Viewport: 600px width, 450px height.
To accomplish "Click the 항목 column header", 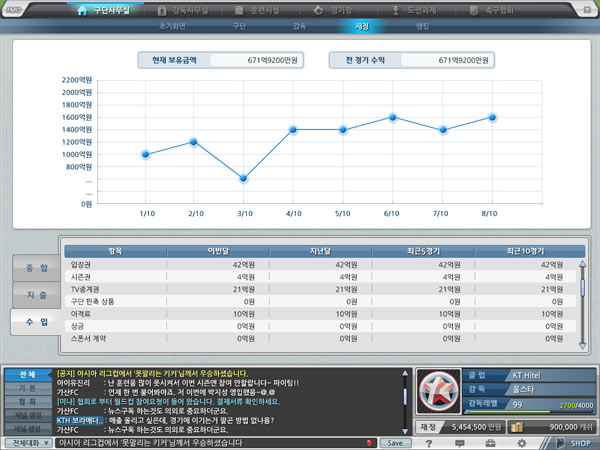I will pos(116,251).
